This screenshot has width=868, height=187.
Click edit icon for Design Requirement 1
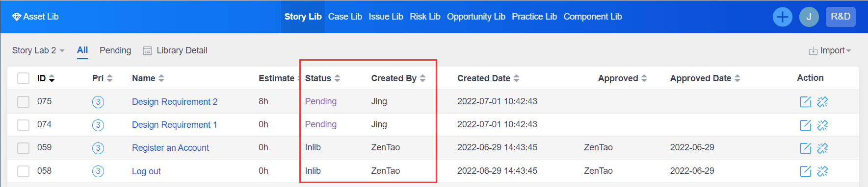point(805,125)
